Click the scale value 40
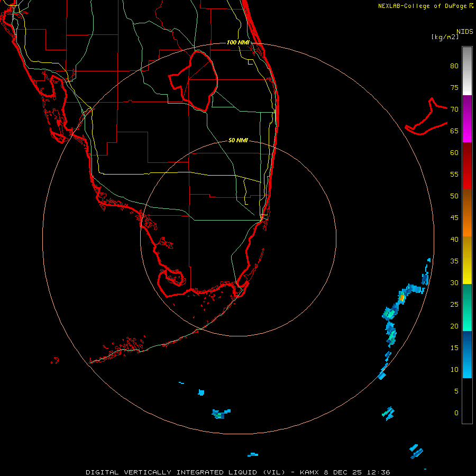Screen dimensions: 476x476 454,239
